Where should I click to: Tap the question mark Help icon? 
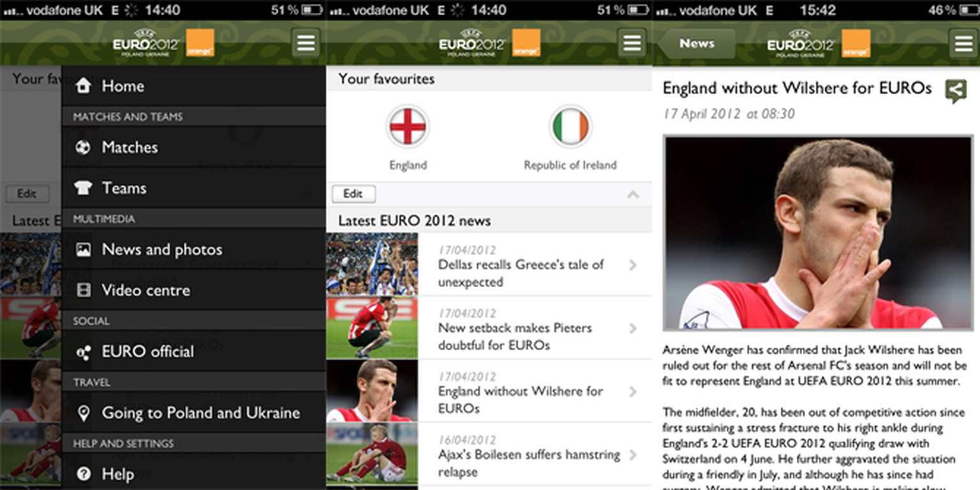(x=83, y=474)
